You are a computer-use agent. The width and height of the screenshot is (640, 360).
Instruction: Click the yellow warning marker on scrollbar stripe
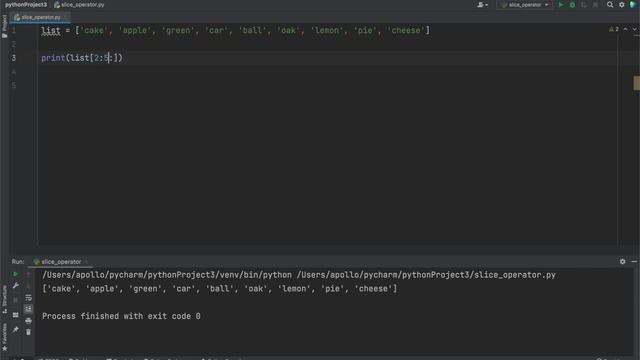636,83
